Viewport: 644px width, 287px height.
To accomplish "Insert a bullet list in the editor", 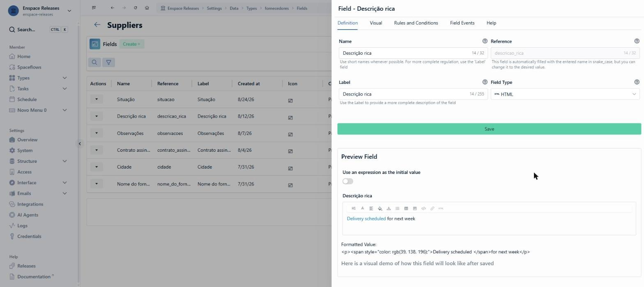I will [x=397, y=208].
